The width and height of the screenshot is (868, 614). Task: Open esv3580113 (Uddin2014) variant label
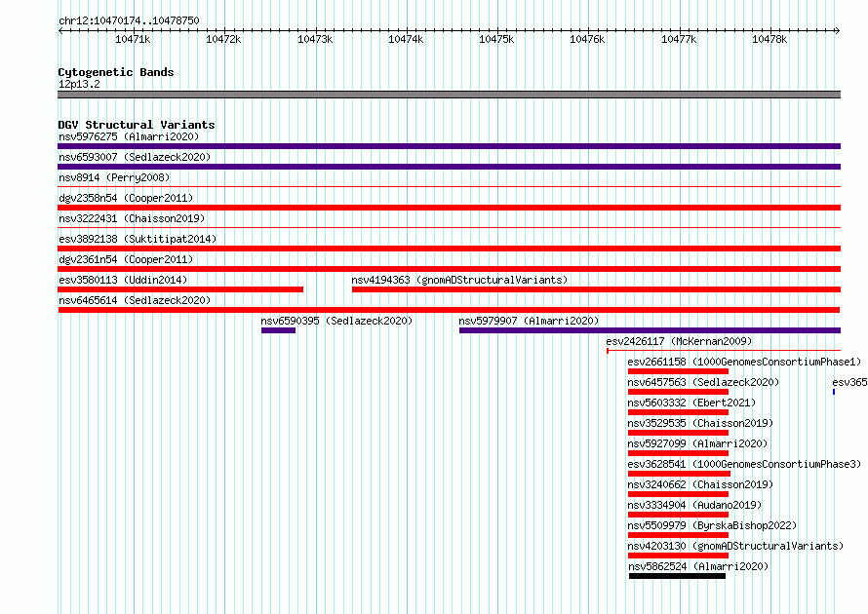tap(123, 280)
